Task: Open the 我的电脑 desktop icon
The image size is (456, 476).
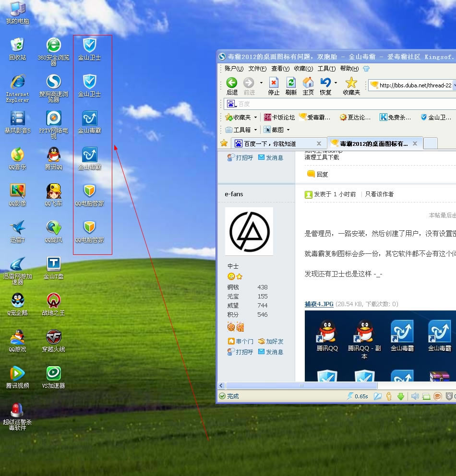Action: [18, 12]
